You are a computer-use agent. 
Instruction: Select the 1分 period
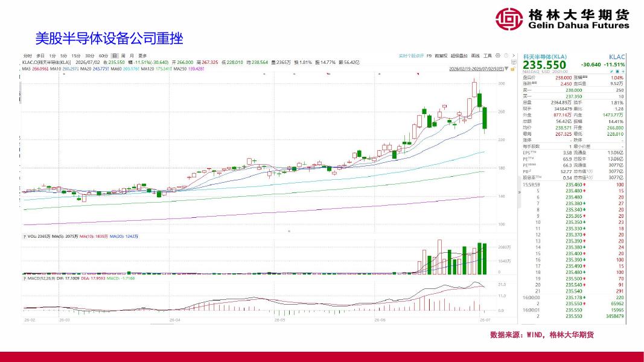click(53, 56)
